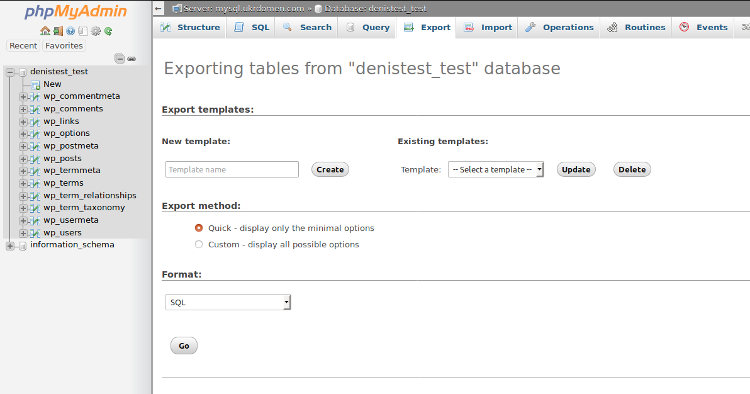
Task: Open the Import tab
Action: [x=487, y=27]
